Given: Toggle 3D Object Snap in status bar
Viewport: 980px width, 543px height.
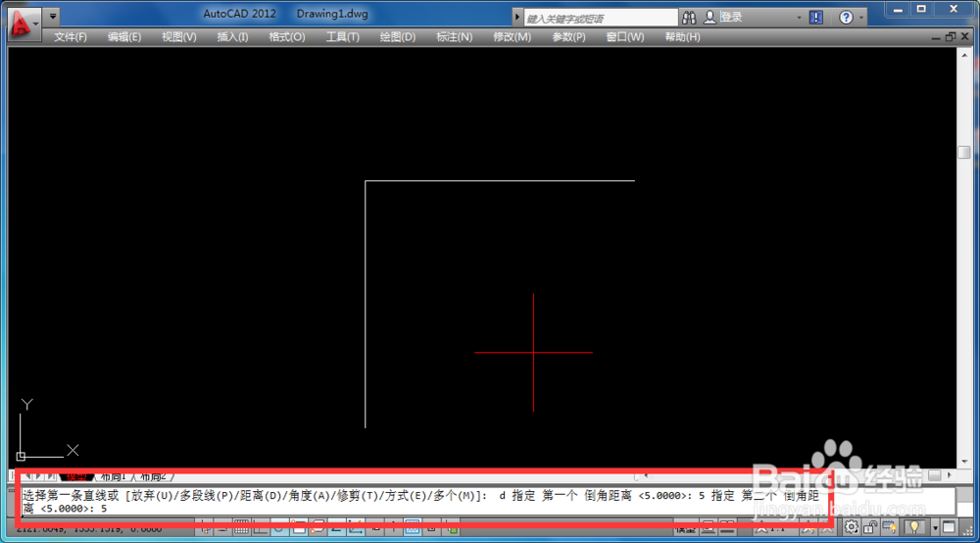Looking at the screenshot, I should 318,528.
